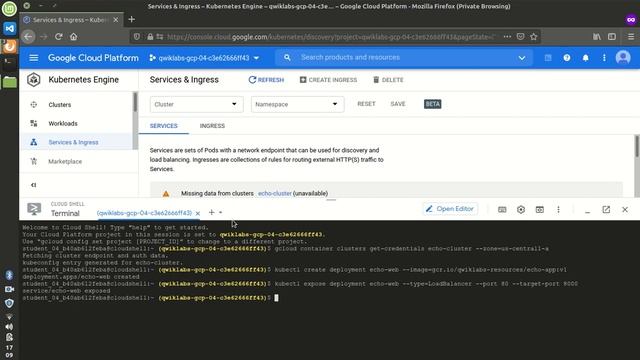640x360 pixels.
Task: Open Cloud Shell settings gear icon
Action: click(x=521, y=209)
